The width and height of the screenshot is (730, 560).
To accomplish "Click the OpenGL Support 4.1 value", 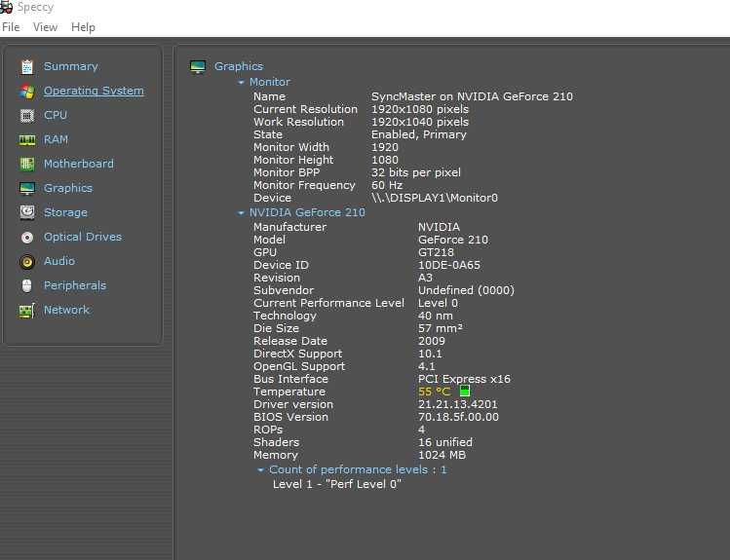I will 427,366.
